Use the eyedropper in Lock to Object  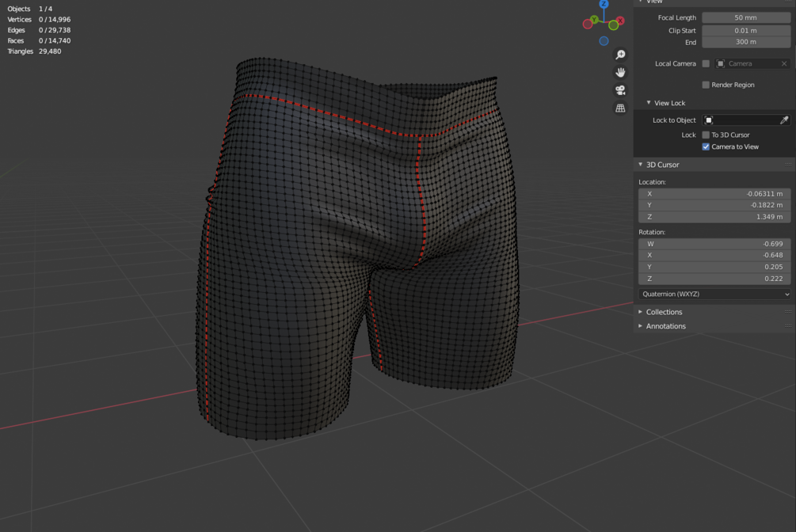784,120
